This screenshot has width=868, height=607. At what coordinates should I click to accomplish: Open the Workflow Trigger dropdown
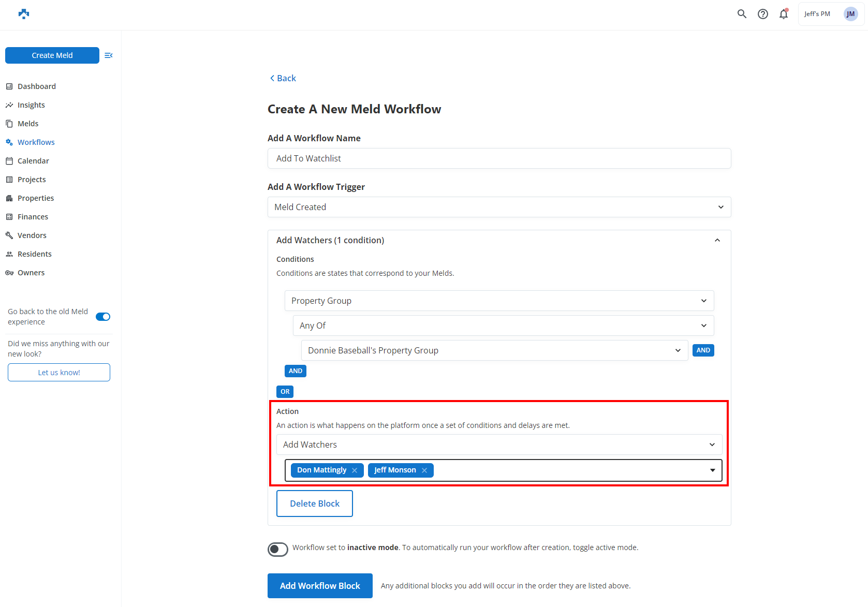click(x=499, y=207)
